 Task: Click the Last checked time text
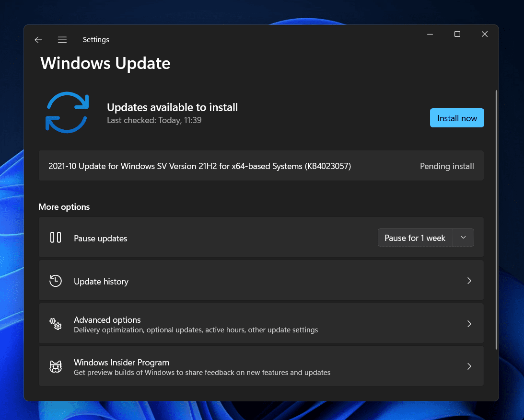pos(154,120)
